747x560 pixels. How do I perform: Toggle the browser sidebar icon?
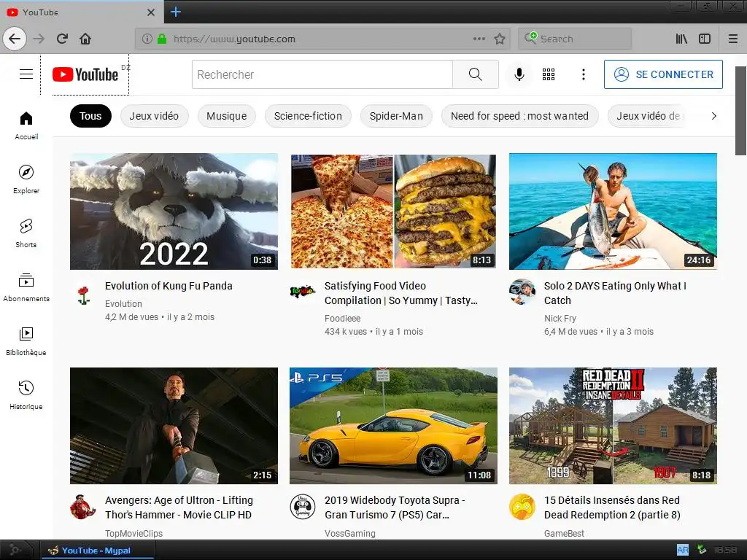coord(705,39)
